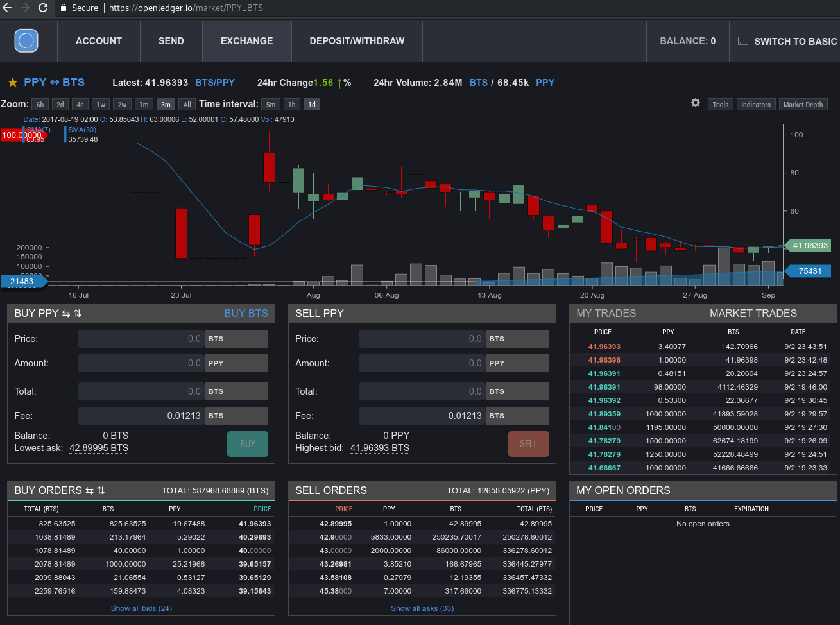
Task: Toggle the favorite star for PPY market
Action: coord(12,82)
